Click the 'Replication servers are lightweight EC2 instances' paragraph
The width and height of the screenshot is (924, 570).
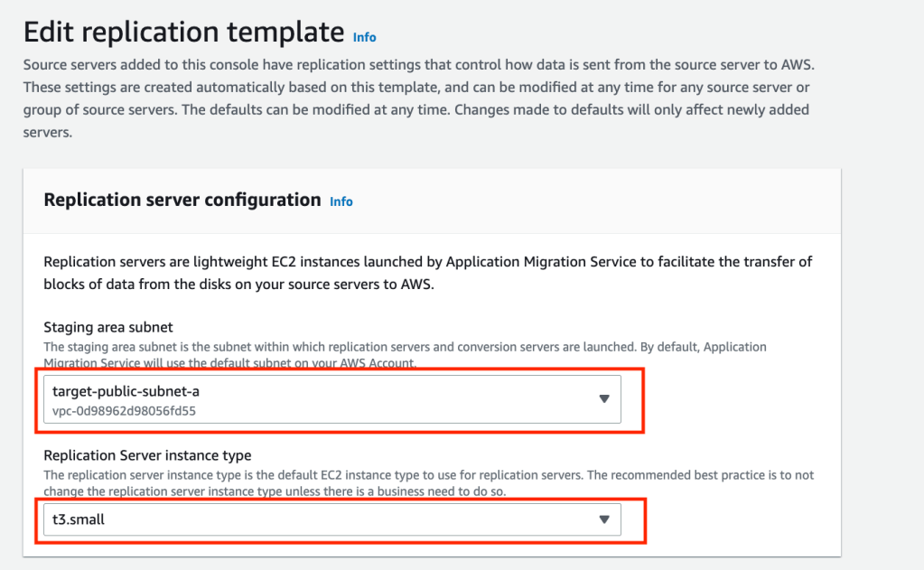coord(427,262)
